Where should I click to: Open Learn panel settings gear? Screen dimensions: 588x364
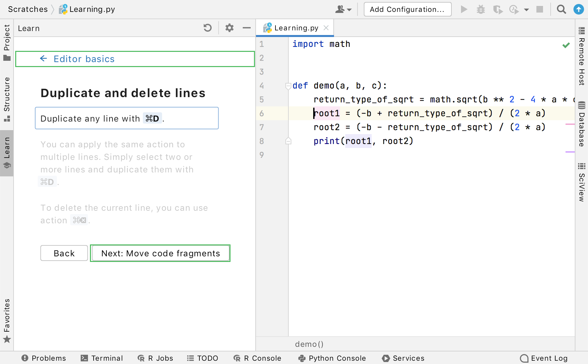point(229,28)
